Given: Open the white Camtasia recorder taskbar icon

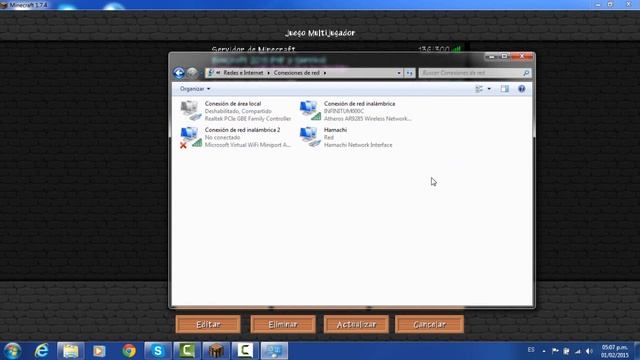Looking at the screenshot, I should pos(245,351).
